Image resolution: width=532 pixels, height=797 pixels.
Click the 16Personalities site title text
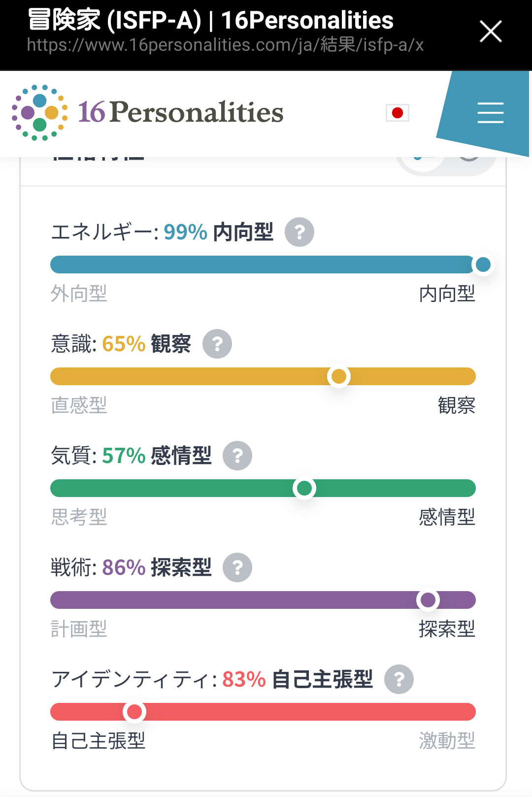(181, 112)
